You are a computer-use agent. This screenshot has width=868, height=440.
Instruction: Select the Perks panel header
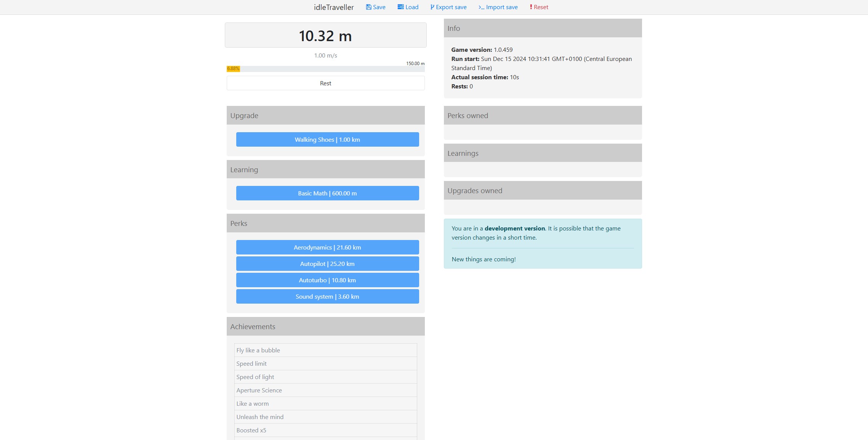pyautogui.click(x=326, y=223)
